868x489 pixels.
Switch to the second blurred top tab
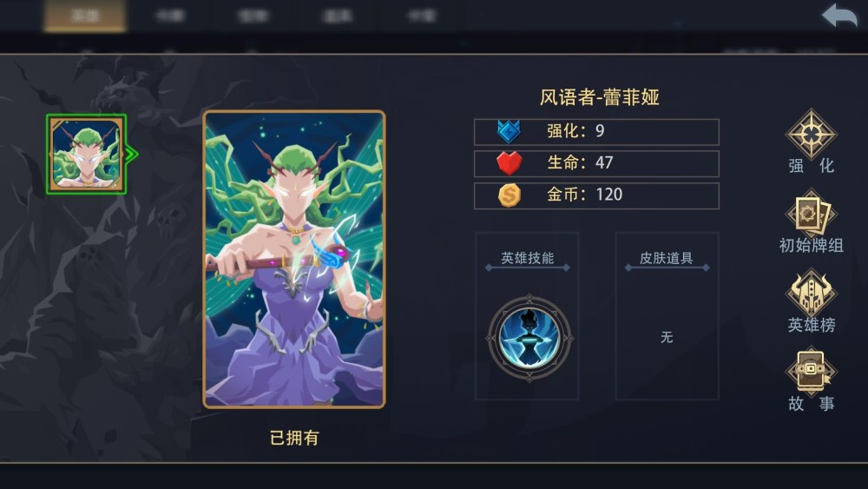pos(169,16)
